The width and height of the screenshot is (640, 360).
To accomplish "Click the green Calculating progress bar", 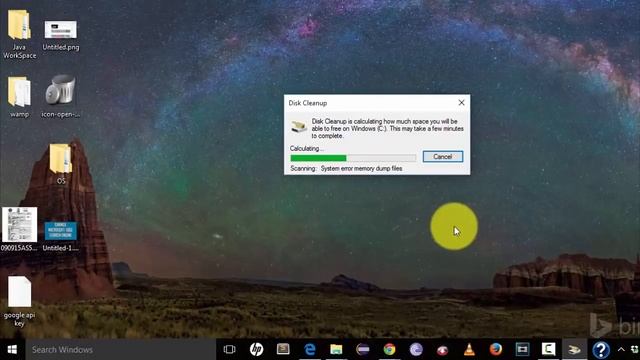I will (x=353, y=158).
